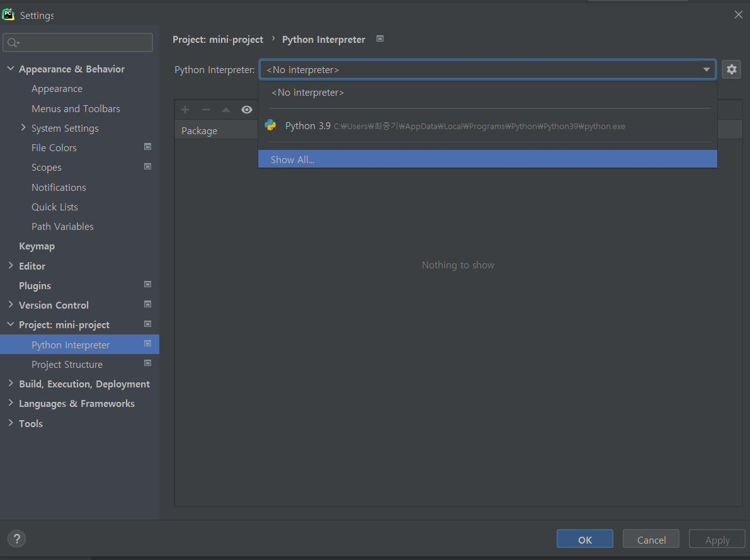Click OK to confirm settings
The height and width of the screenshot is (560, 750).
coord(584,539)
